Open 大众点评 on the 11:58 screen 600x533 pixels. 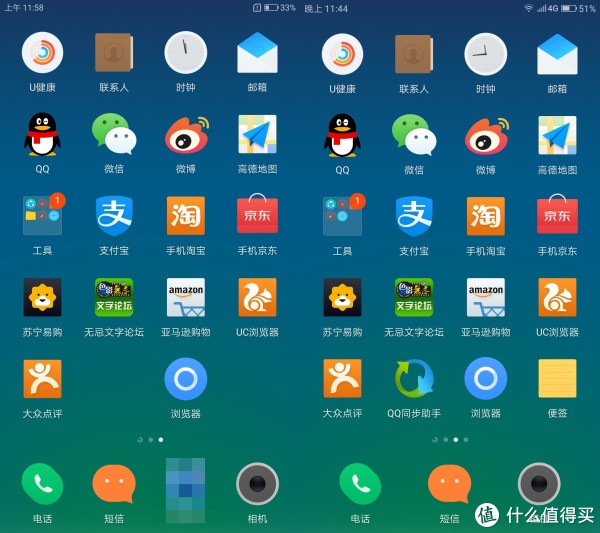click(42, 379)
